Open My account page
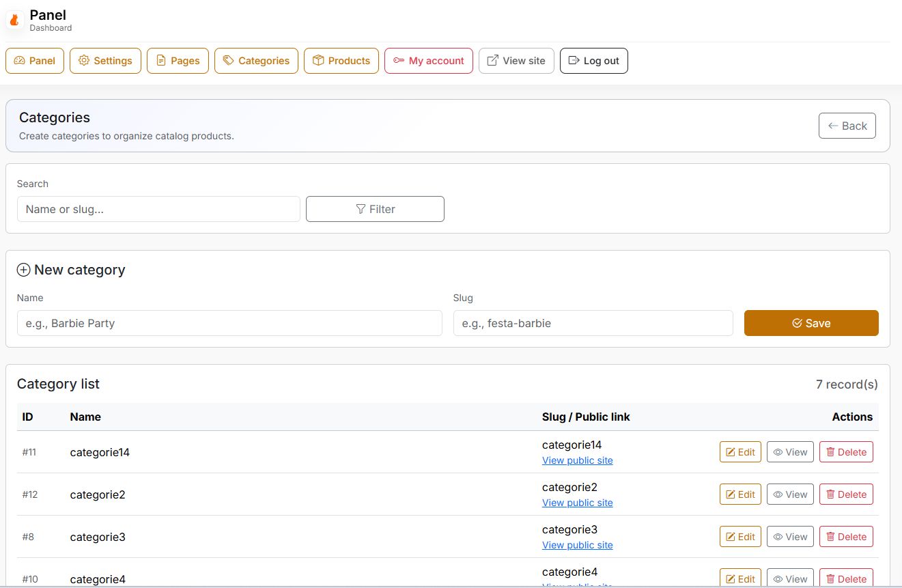 point(428,61)
